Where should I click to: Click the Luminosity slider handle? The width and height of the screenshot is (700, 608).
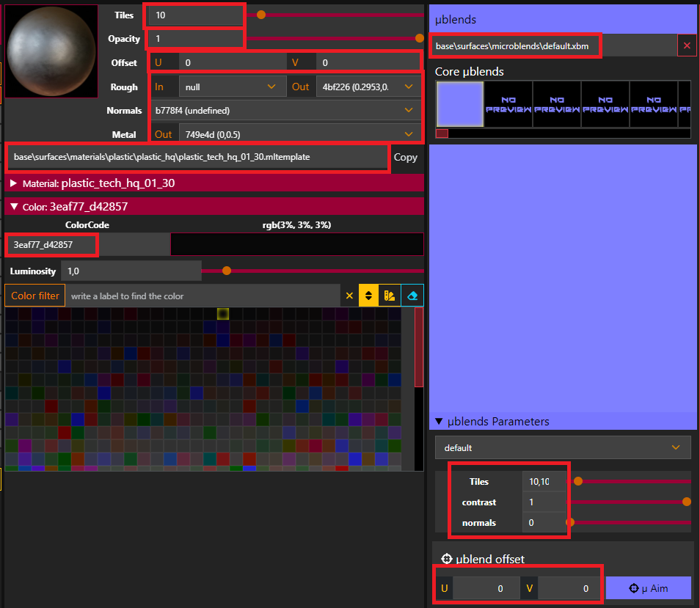tap(227, 271)
